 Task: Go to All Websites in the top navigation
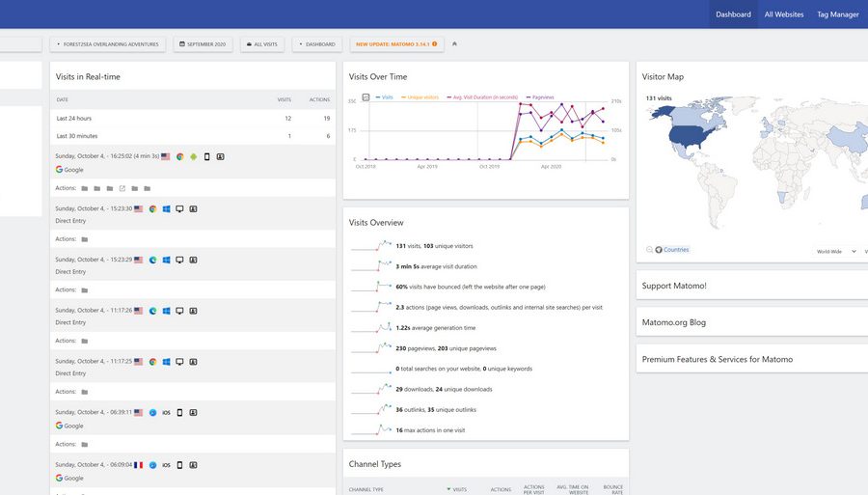click(783, 14)
